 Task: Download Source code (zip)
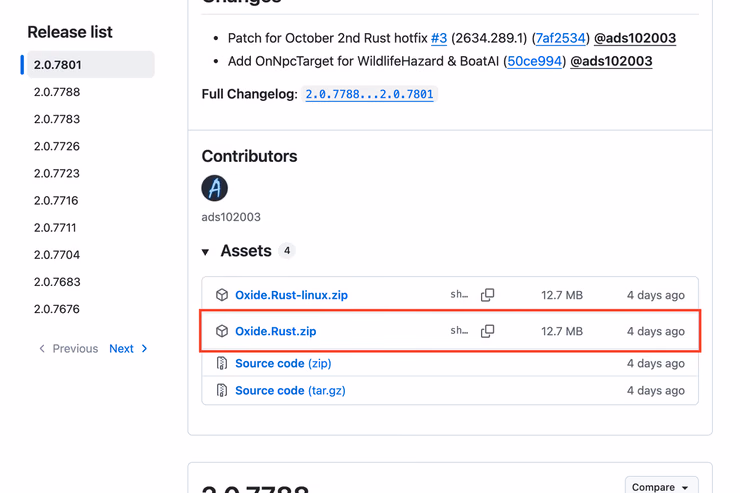(283, 363)
